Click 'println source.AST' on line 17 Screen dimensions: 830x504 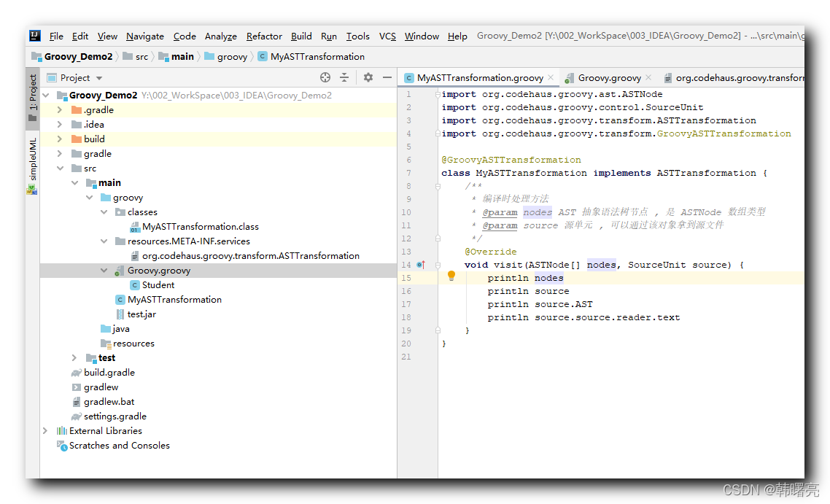click(x=540, y=304)
